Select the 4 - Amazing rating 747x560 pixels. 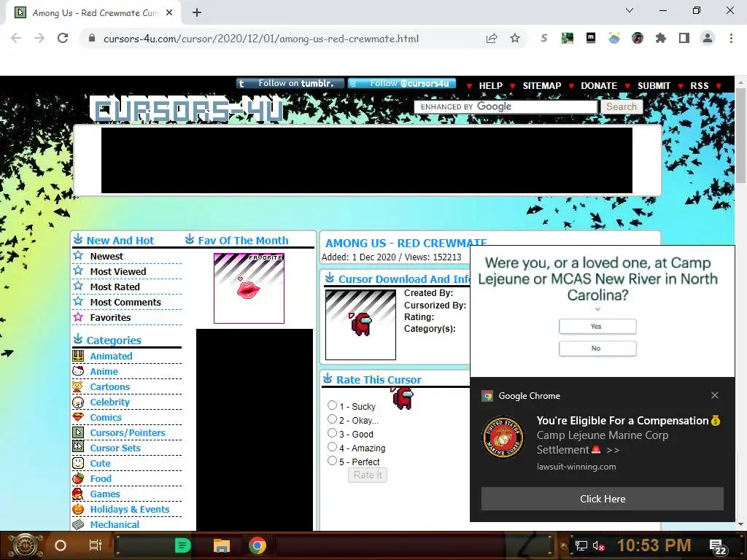pyautogui.click(x=332, y=447)
